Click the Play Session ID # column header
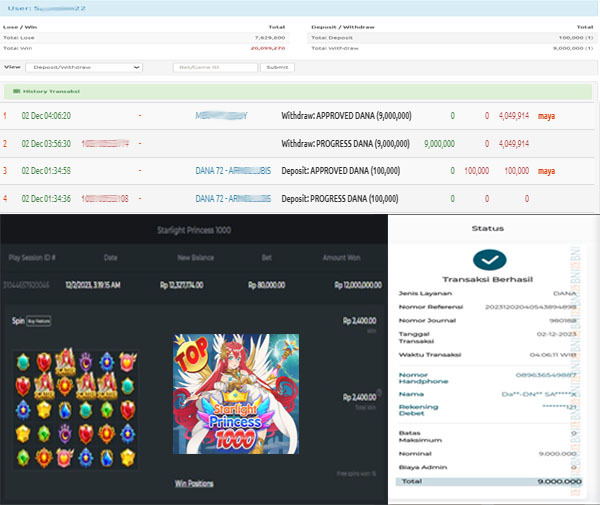This screenshot has height=505, width=600. [x=32, y=258]
